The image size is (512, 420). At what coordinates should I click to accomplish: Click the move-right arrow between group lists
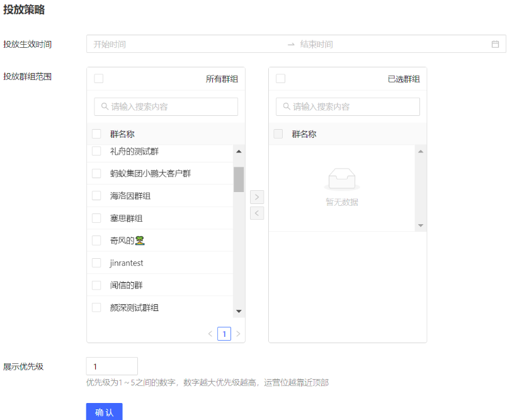257,197
